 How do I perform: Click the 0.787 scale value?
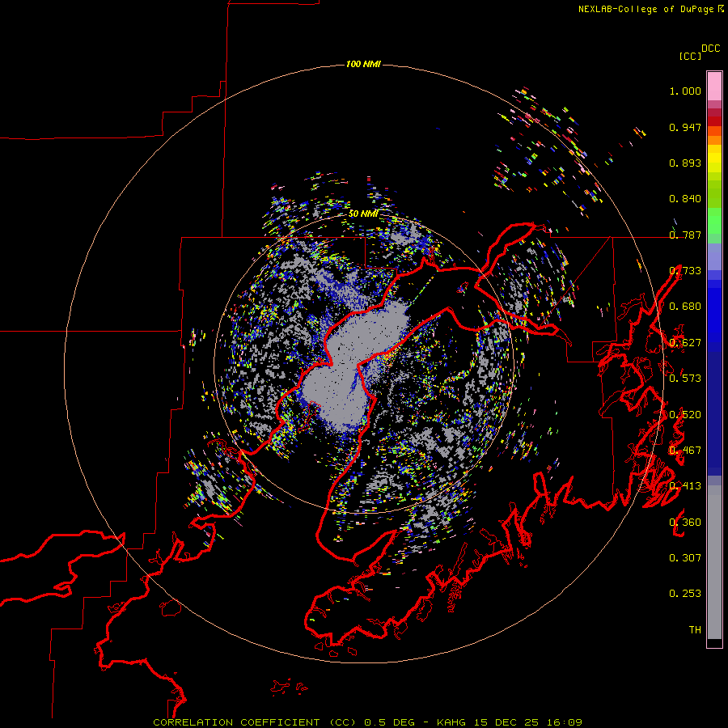pos(685,235)
